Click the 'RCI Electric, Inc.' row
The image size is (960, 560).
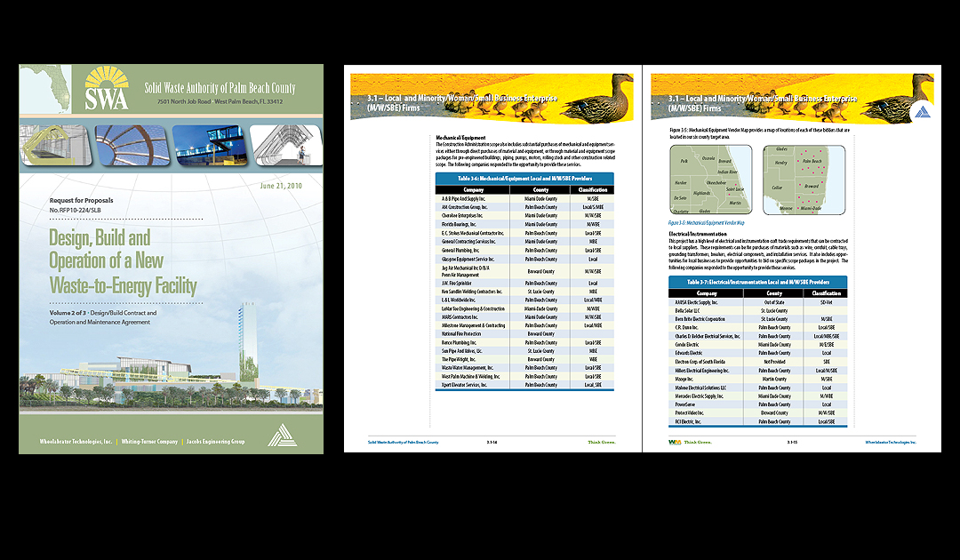758,421
